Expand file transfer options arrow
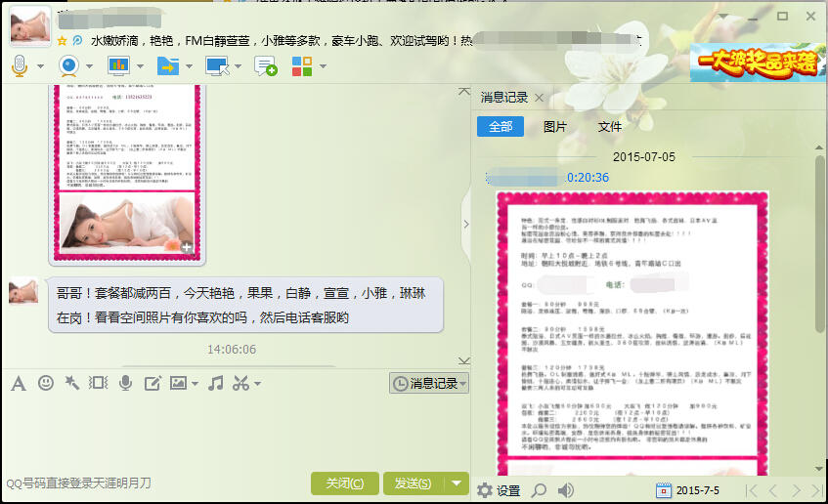The height and width of the screenshot is (504, 828). tap(189, 66)
